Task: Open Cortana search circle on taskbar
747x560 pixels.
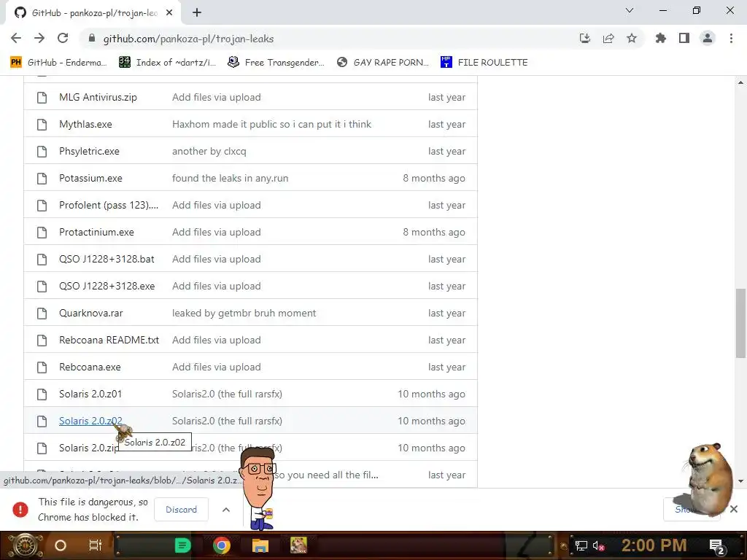Action: pos(61,545)
